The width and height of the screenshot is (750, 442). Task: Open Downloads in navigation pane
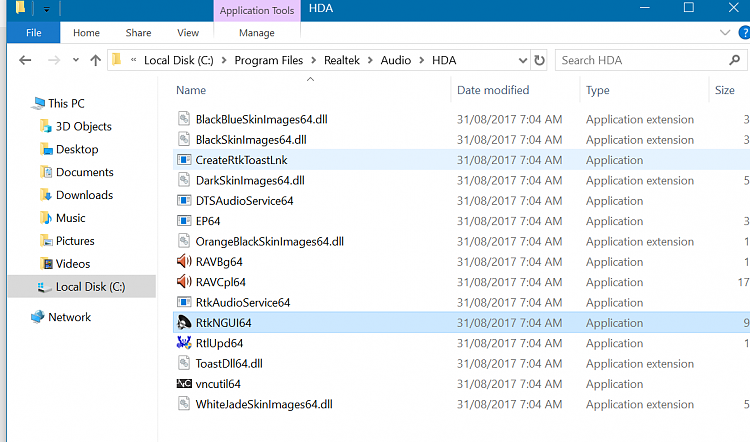(x=84, y=195)
